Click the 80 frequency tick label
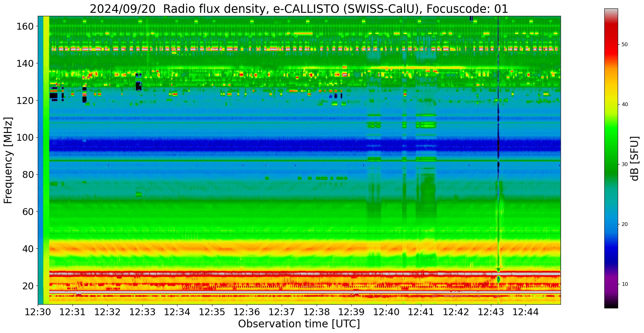Image resolution: width=644 pixels, height=333 pixels. pos(28,174)
